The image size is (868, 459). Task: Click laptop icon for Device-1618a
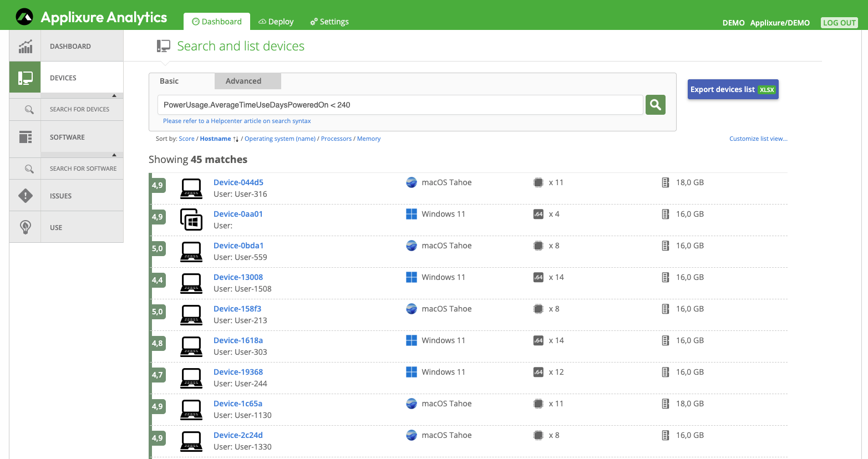[x=191, y=346]
